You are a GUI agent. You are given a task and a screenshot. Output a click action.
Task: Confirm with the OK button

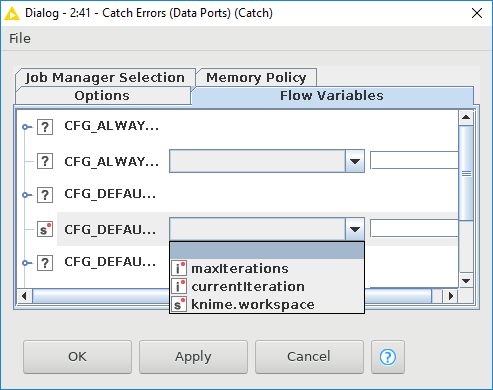pos(77,357)
